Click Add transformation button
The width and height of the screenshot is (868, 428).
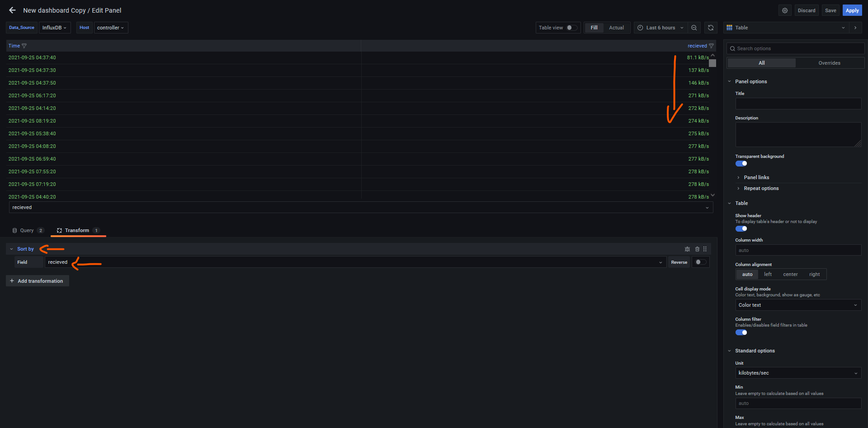tap(37, 281)
